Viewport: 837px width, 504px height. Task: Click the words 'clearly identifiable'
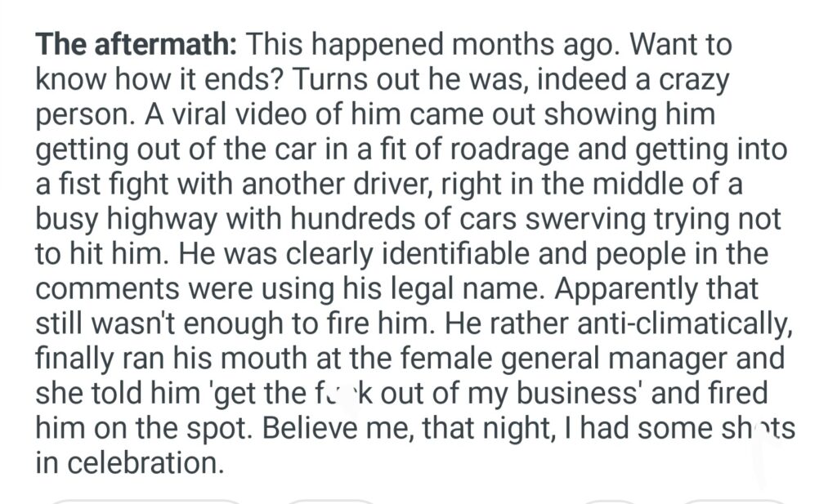click(372, 255)
